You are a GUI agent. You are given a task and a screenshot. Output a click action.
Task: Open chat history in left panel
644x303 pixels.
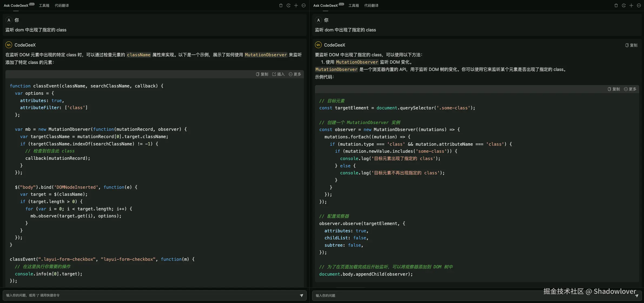coord(288,5)
